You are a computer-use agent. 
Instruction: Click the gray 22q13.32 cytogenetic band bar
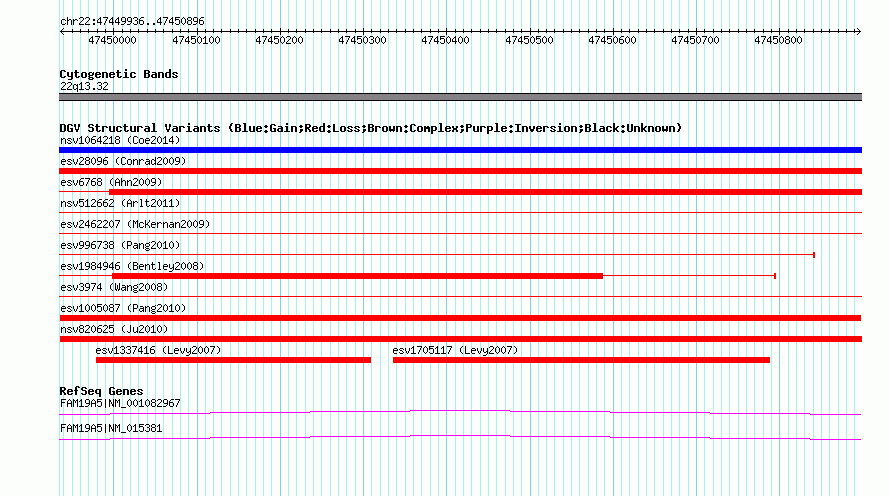[x=460, y=97]
